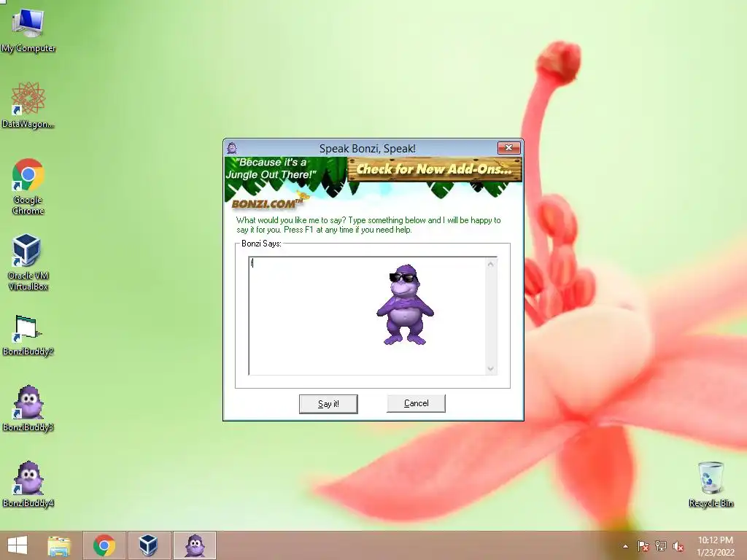This screenshot has height=560, width=747.
Task: Select the BonziBuddy2 desktop shortcut
Action: (x=28, y=335)
